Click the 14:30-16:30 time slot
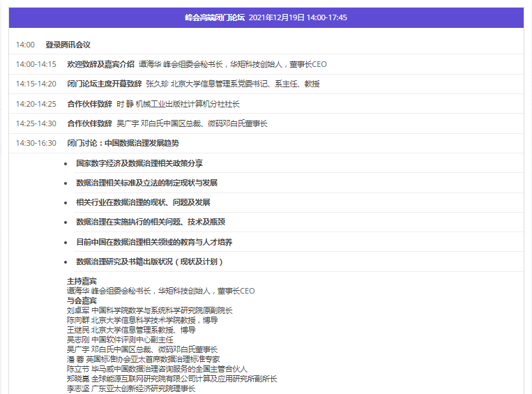Viewport: 532px width, 394px height. pos(36,143)
